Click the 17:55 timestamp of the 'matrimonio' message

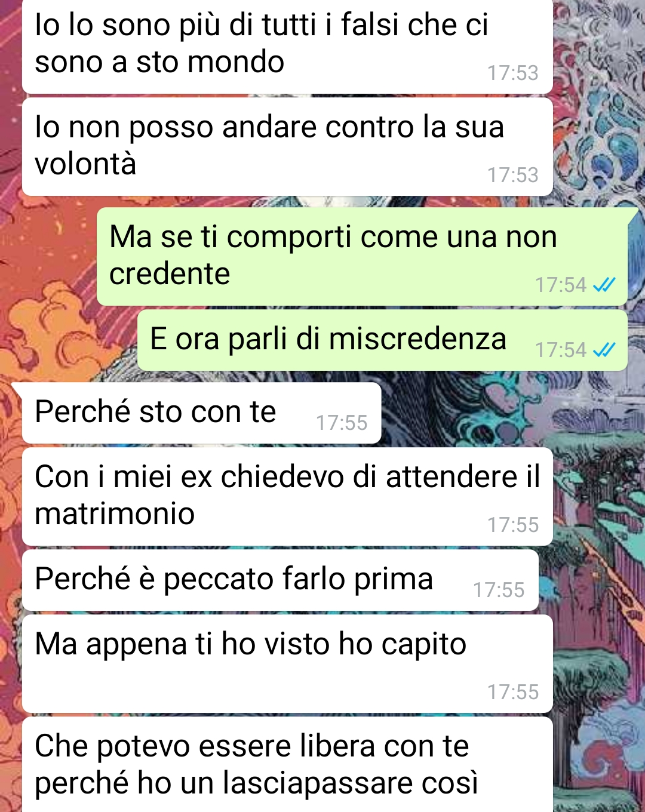point(513,525)
